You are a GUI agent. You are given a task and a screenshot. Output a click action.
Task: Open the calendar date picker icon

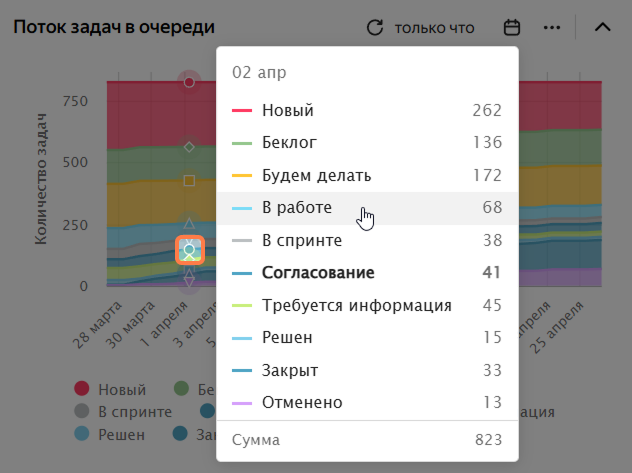coord(512,28)
